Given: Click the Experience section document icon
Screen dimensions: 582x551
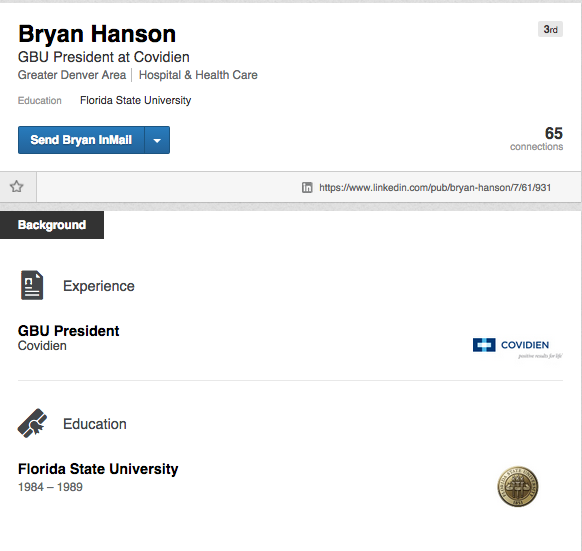Looking at the screenshot, I should click(32, 285).
